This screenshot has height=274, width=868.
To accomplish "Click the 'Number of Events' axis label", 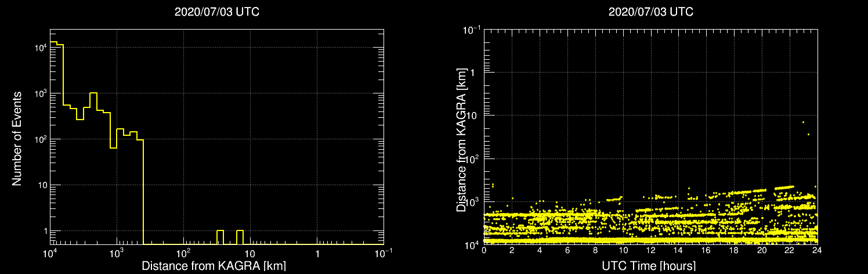I will tap(17, 138).
